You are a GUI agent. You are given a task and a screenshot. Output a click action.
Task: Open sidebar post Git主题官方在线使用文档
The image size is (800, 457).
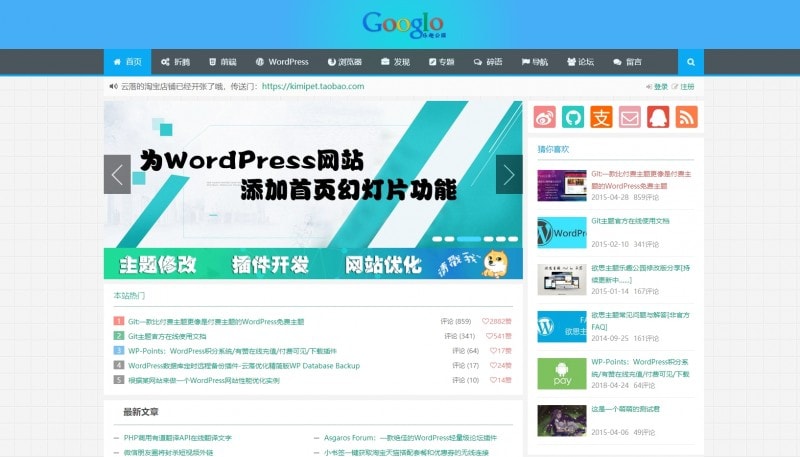pyautogui.click(x=630, y=221)
